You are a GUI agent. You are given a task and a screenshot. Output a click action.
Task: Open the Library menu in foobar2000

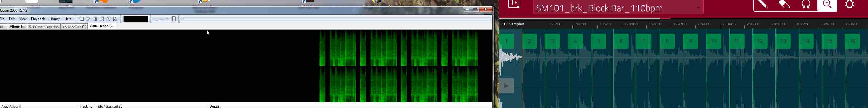54,19
